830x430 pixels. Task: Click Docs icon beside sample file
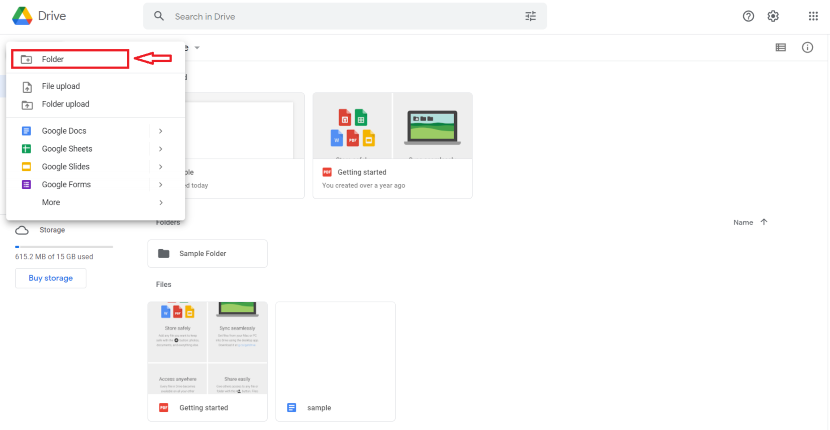click(292, 408)
